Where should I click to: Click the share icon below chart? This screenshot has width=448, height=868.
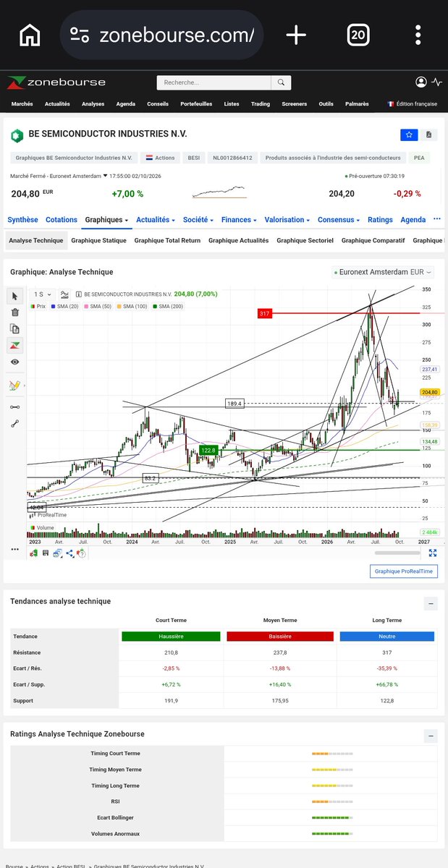(x=70, y=553)
